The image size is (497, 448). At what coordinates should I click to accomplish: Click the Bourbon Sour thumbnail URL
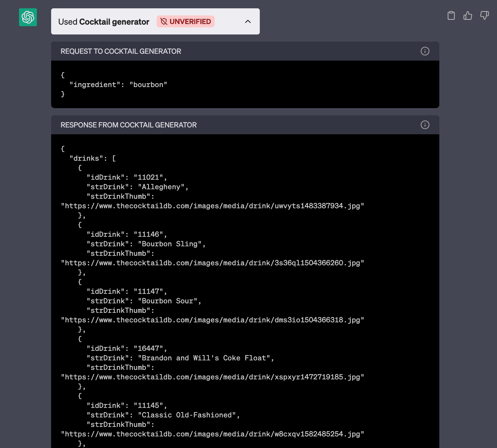212,320
